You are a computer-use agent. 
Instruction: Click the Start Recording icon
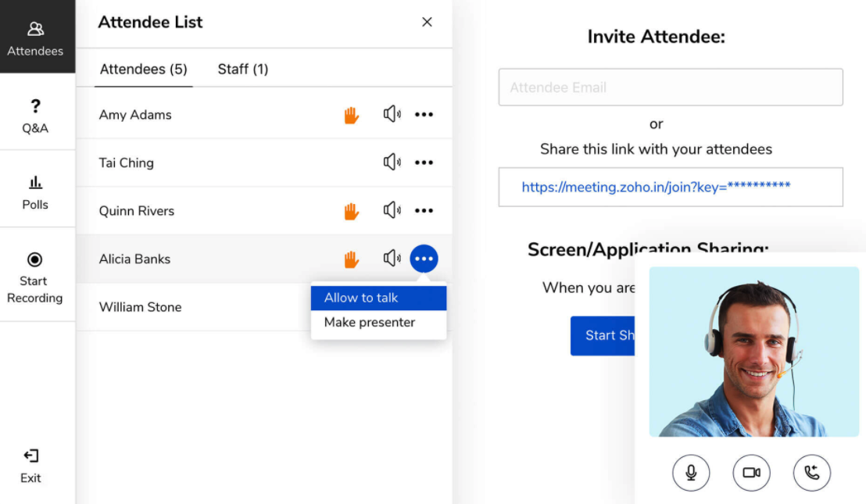[35, 259]
